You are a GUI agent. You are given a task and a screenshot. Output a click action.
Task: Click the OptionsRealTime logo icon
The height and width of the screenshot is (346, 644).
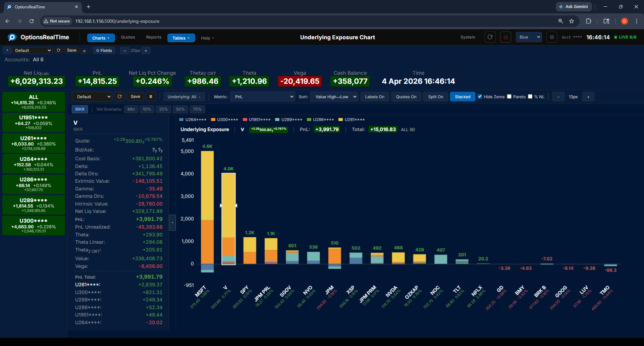tap(12, 37)
